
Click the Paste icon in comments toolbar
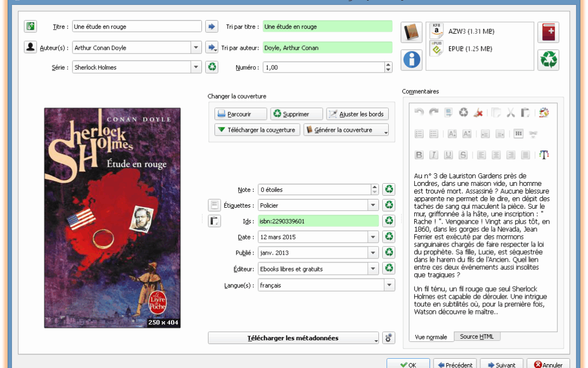(525, 112)
